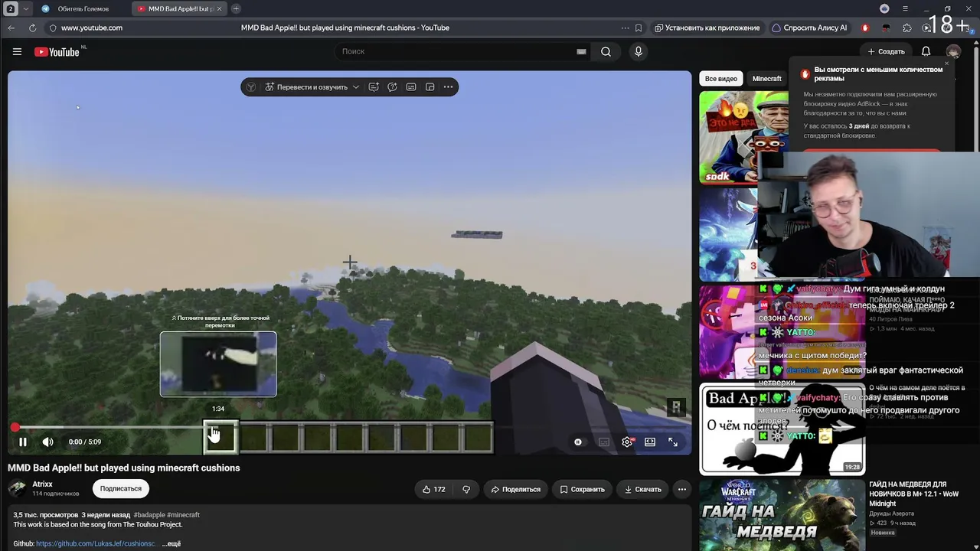Share the video via Поделиться
Image resolution: width=980 pixels, height=551 pixels.
tap(516, 489)
